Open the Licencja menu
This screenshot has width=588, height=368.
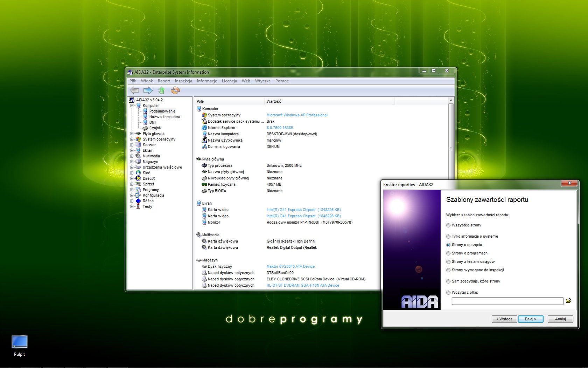click(x=229, y=81)
